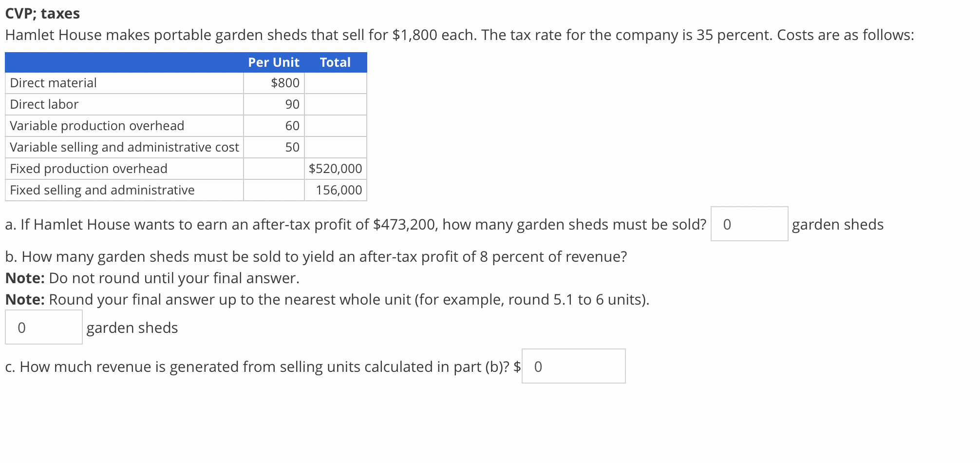This screenshot has width=980, height=463.
Task: Click the part b question text
Action: pyautogui.click(x=316, y=256)
